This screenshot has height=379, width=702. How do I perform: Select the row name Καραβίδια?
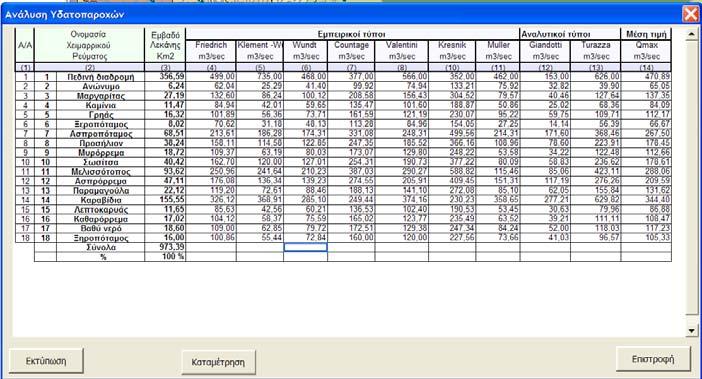coord(101,200)
